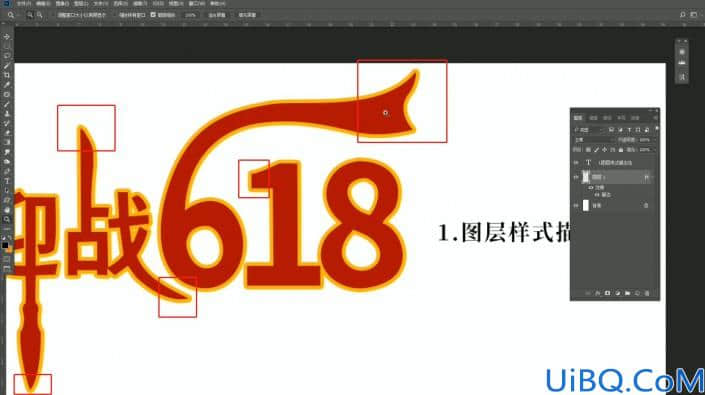Toggle Quick Mask mode in toolbox
The height and width of the screenshot is (395, 705).
[7, 259]
